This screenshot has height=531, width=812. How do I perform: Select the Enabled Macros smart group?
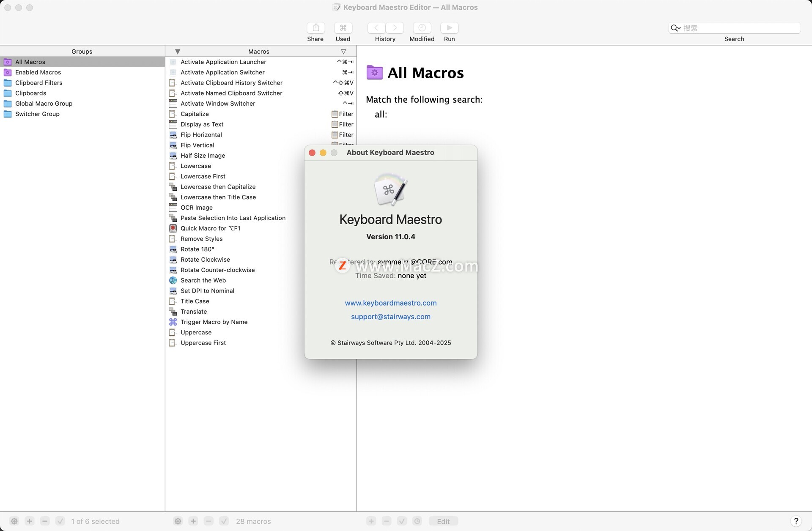[82, 72]
